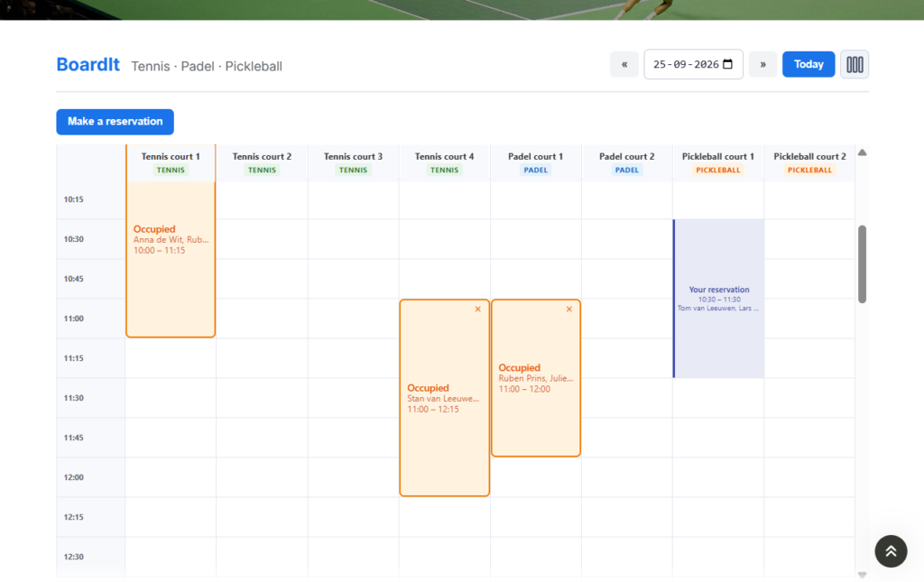Select the Padel court 1 column header
The width and height of the screenshot is (924, 582).
(x=536, y=162)
